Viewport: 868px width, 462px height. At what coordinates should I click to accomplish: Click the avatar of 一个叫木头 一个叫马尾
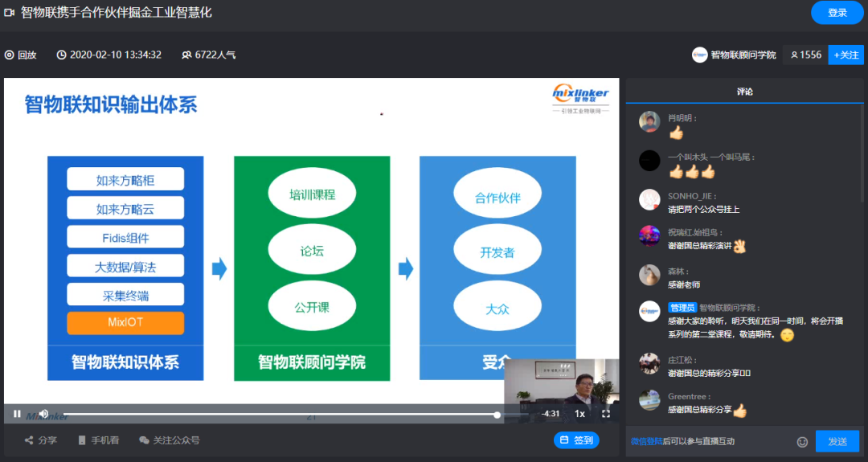point(649,161)
